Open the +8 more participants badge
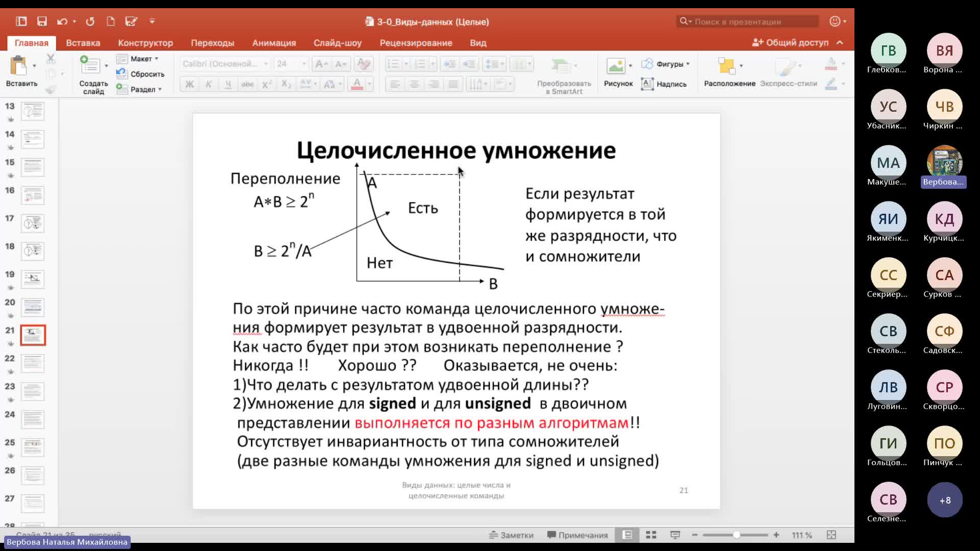980x551 pixels. (x=945, y=500)
